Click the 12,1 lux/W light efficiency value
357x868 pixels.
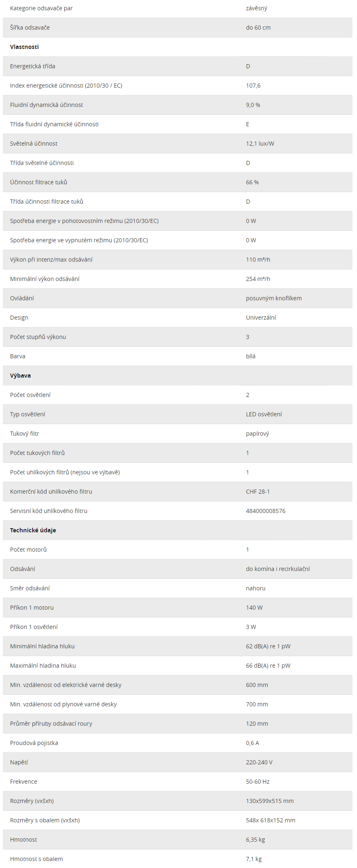pos(260,144)
